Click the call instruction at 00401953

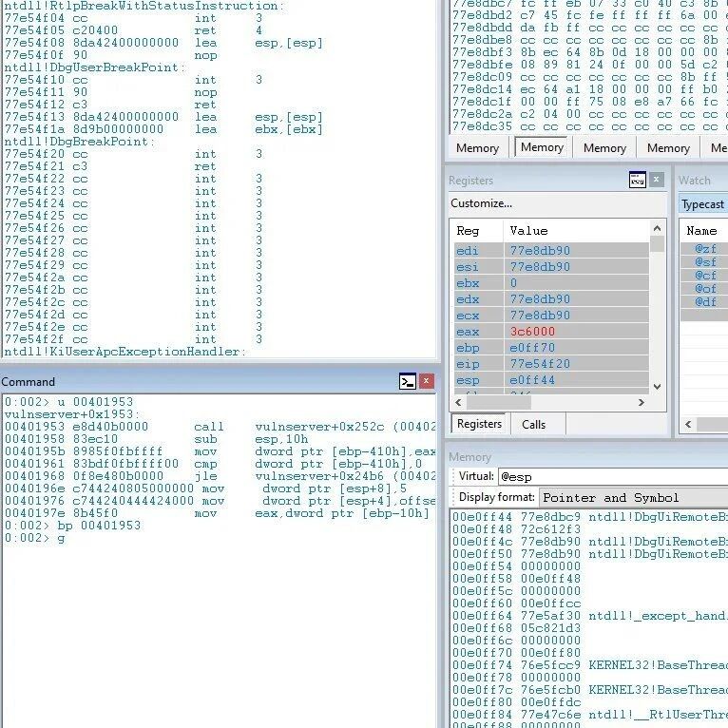[x=220, y=427]
